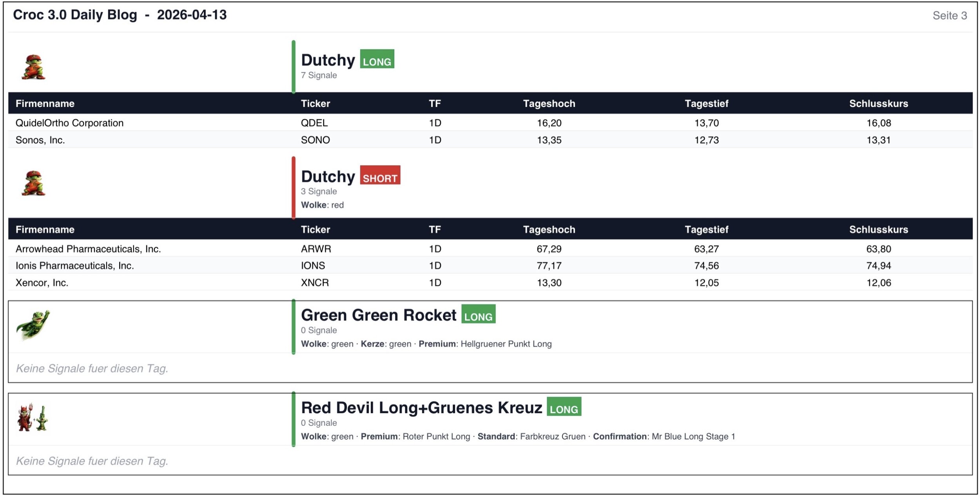Click the IONS ticker symbol

click(x=313, y=266)
